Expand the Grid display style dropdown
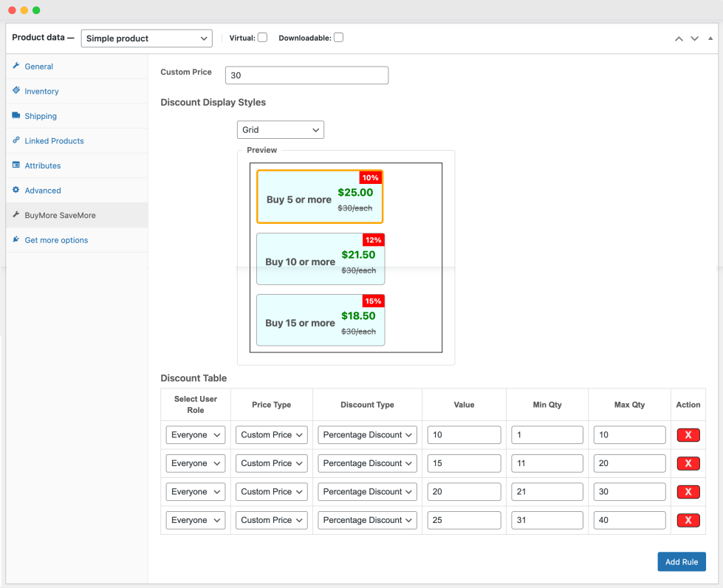Image resolution: width=723 pixels, height=588 pixels. click(x=280, y=130)
